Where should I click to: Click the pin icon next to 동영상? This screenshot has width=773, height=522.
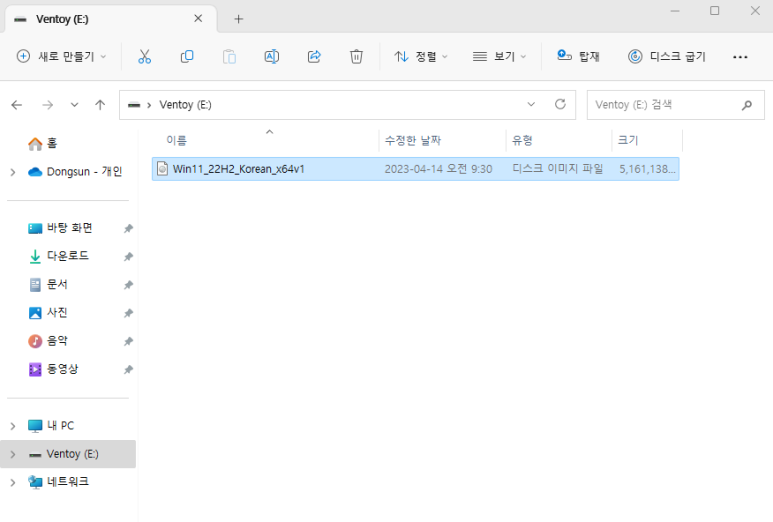(128, 369)
